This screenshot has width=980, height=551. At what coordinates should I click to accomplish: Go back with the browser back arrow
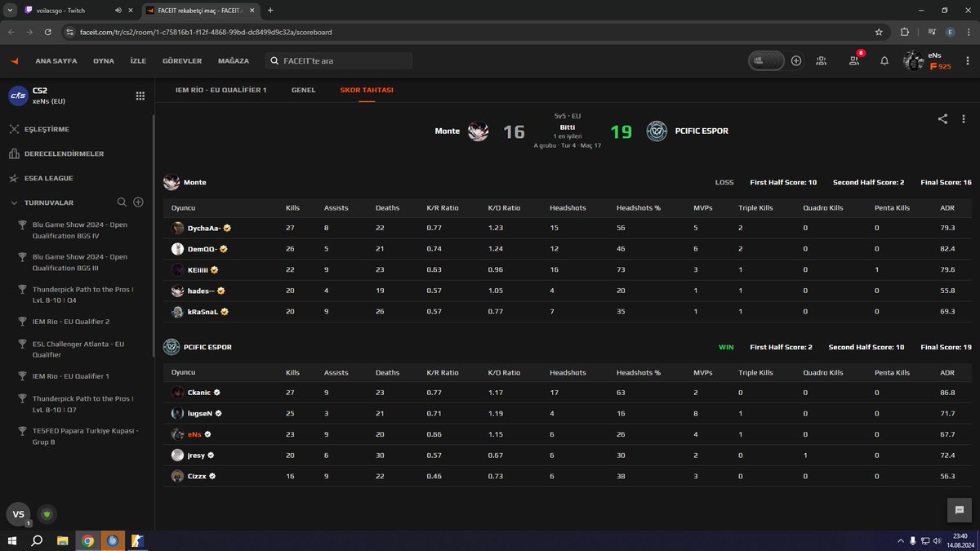click(12, 32)
